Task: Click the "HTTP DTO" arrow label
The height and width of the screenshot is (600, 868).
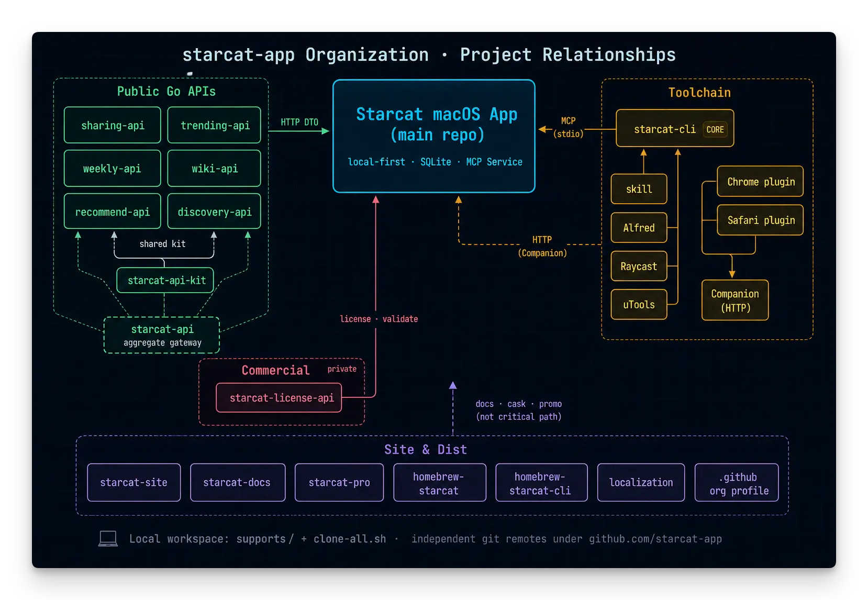Action: coord(299,122)
